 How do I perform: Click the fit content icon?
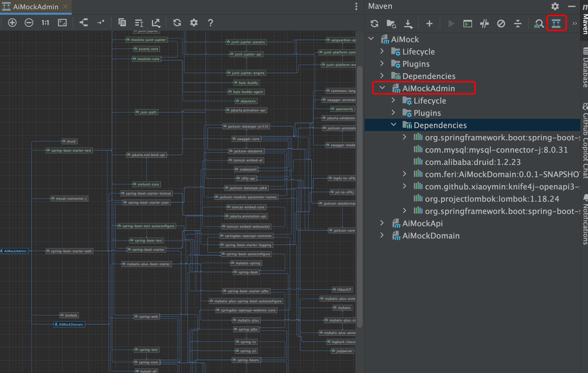pos(62,23)
